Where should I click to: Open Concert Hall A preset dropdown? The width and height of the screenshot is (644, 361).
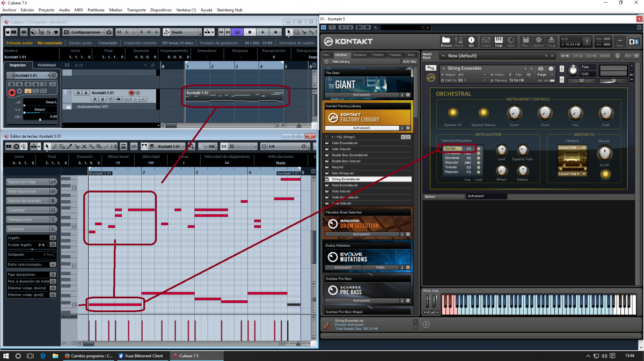(x=572, y=174)
